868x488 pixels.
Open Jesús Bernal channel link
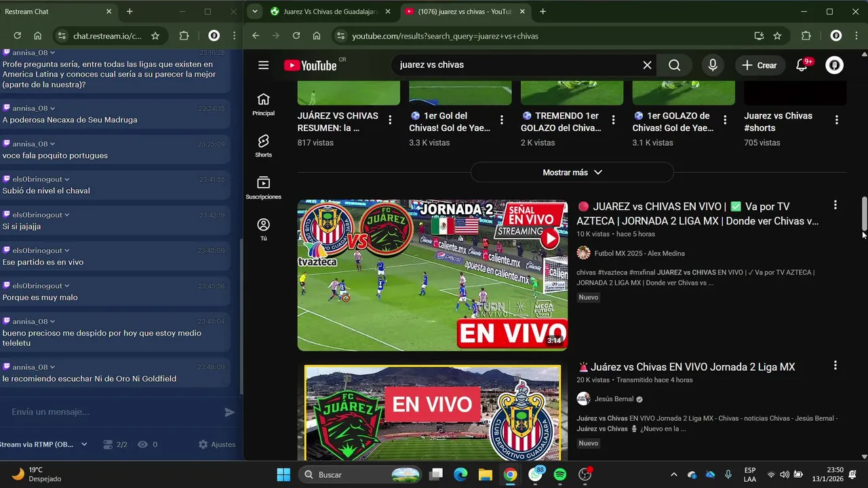click(614, 399)
